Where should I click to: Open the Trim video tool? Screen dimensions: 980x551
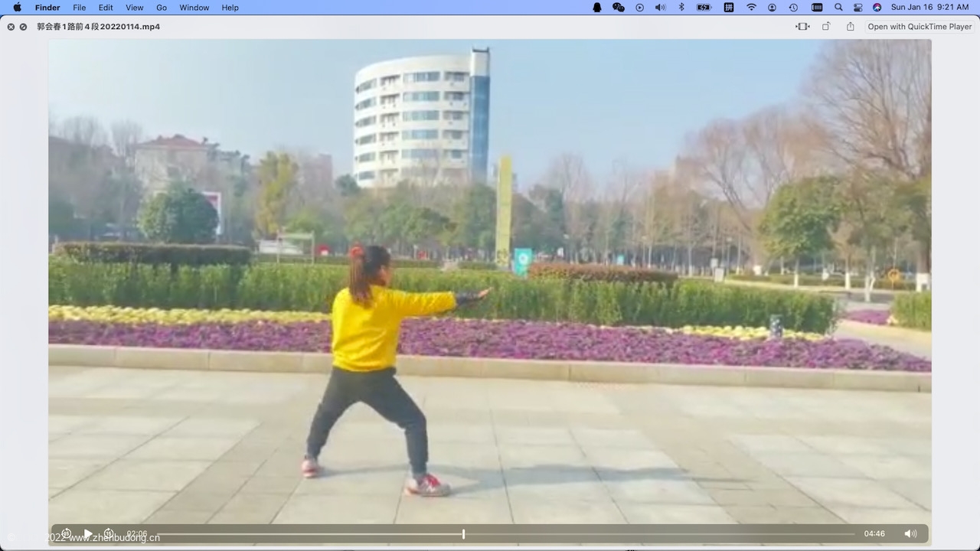click(802, 27)
